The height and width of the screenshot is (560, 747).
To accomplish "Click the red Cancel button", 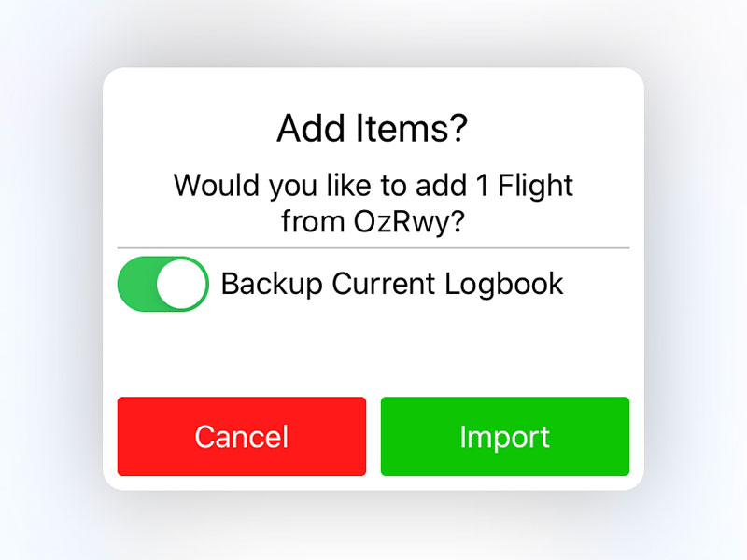I will (242, 436).
